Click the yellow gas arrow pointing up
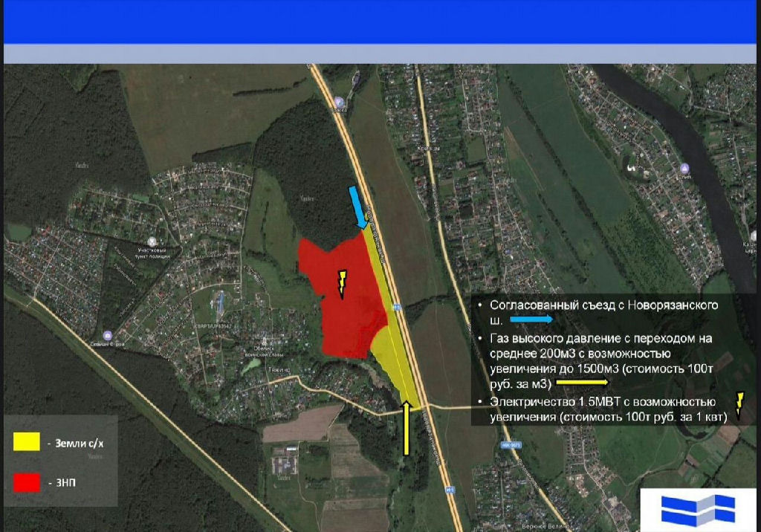Viewport: 761px width, 532px height. (x=407, y=428)
